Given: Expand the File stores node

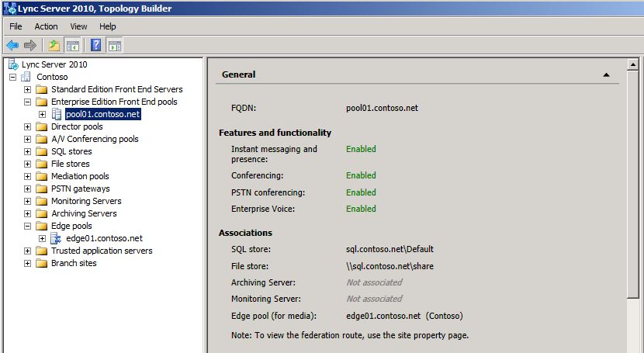Looking at the screenshot, I should pos(27,164).
